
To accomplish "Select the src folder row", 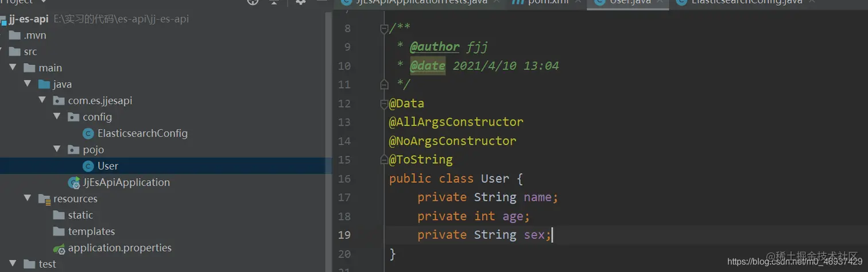I will coord(166,52).
